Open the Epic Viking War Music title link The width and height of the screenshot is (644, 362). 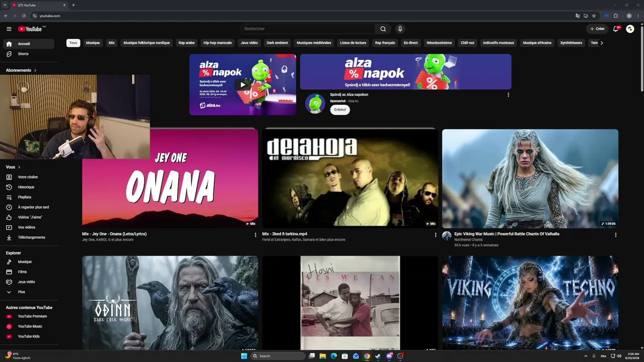pyautogui.click(x=507, y=234)
